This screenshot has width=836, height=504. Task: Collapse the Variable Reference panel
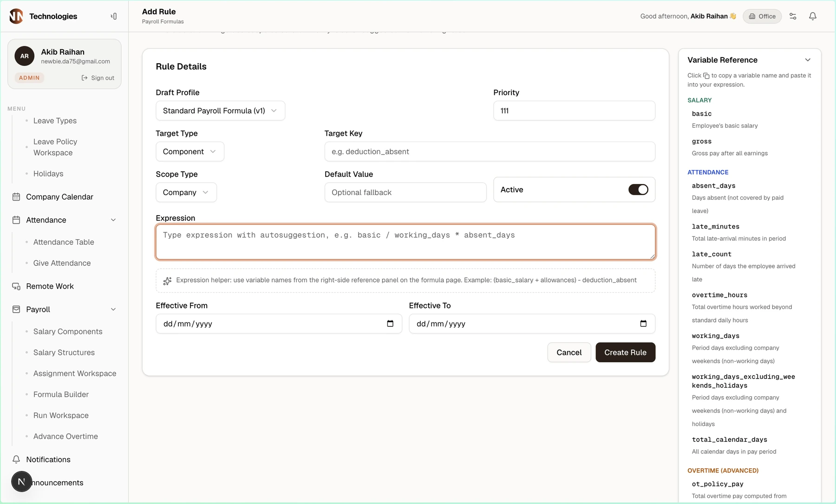[x=808, y=60]
